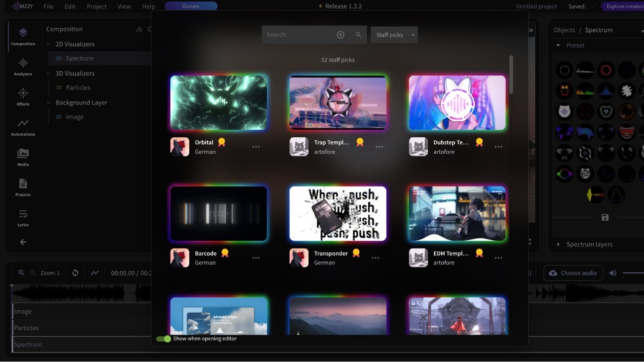Expand the Spectrum layers section
Image resolution: width=644 pixels, height=362 pixels.
pyautogui.click(x=558, y=244)
